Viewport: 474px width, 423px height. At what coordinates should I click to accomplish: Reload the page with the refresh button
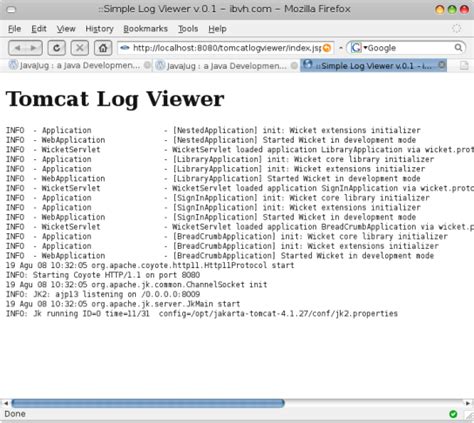click(x=57, y=48)
